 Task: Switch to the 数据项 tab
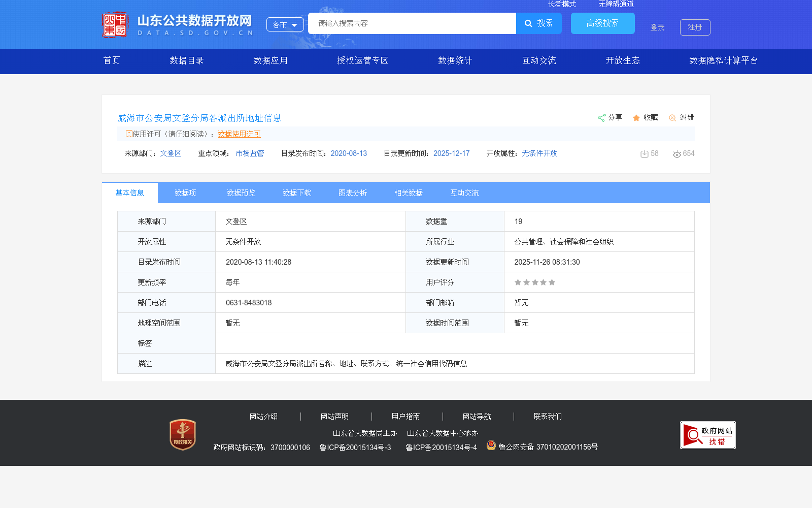click(x=185, y=193)
